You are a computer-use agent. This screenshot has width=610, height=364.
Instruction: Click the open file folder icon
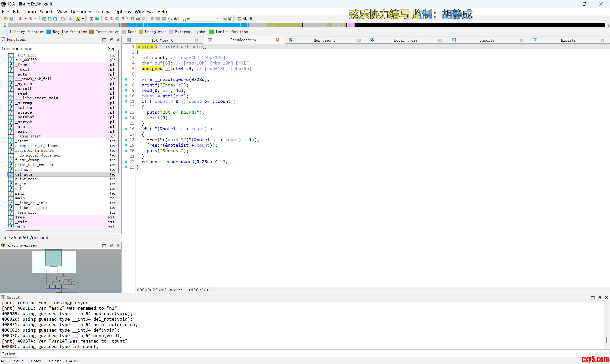coord(6,19)
